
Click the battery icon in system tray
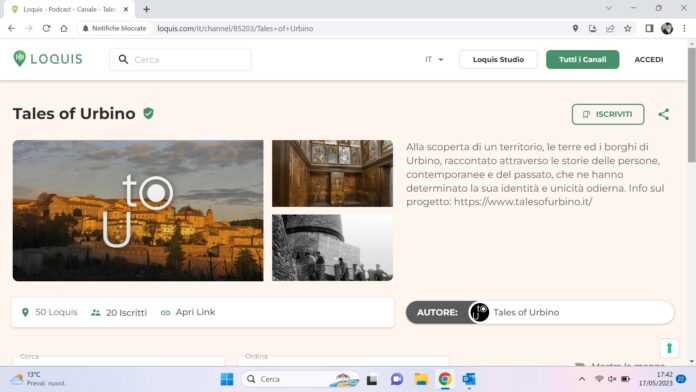(x=625, y=379)
